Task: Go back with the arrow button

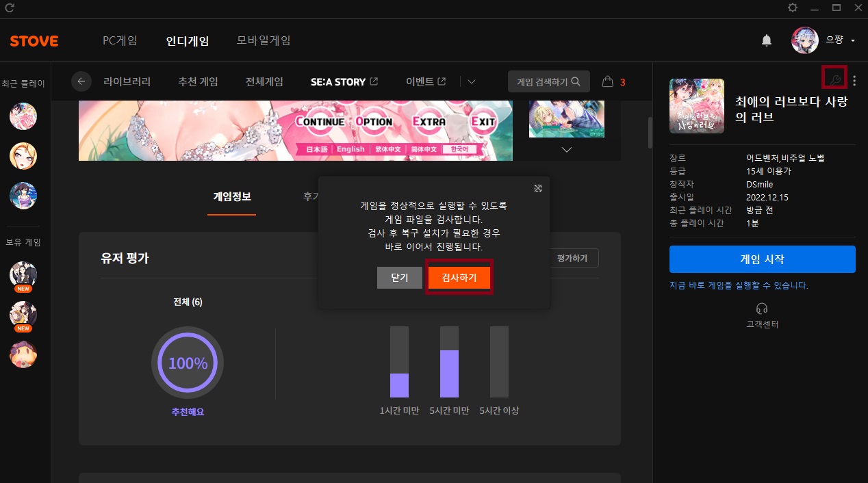Action: point(81,81)
